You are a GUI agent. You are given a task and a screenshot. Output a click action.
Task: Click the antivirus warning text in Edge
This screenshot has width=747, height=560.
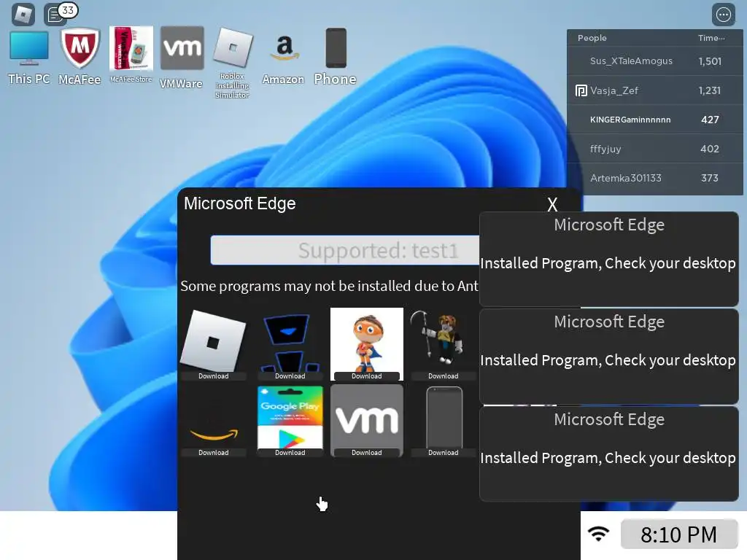(329, 286)
